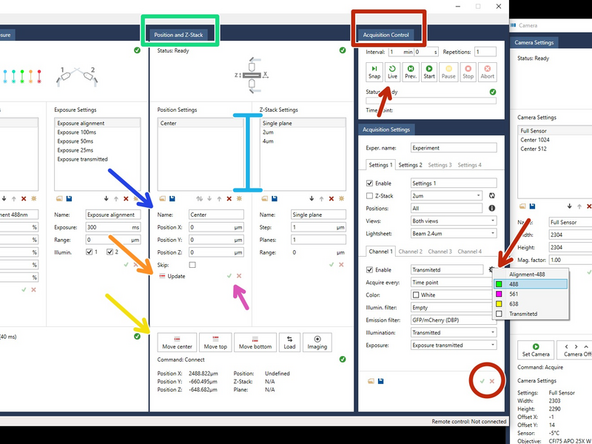Toggle Illumin. checkbox 2
This screenshot has height=444, width=592.
[x=109, y=252]
